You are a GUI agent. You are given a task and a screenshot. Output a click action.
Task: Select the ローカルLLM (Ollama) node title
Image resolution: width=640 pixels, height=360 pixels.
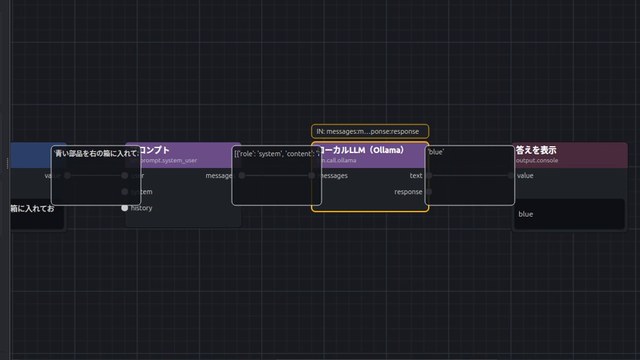click(x=361, y=150)
